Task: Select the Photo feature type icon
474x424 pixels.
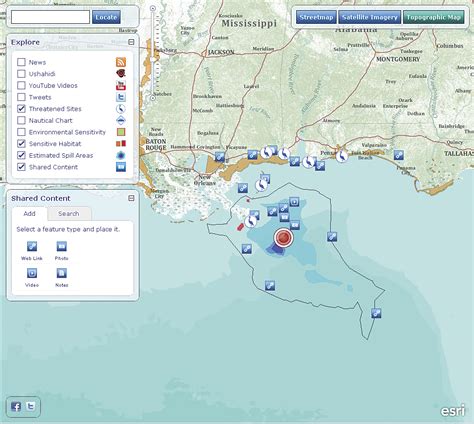Action: coord(62,246)
